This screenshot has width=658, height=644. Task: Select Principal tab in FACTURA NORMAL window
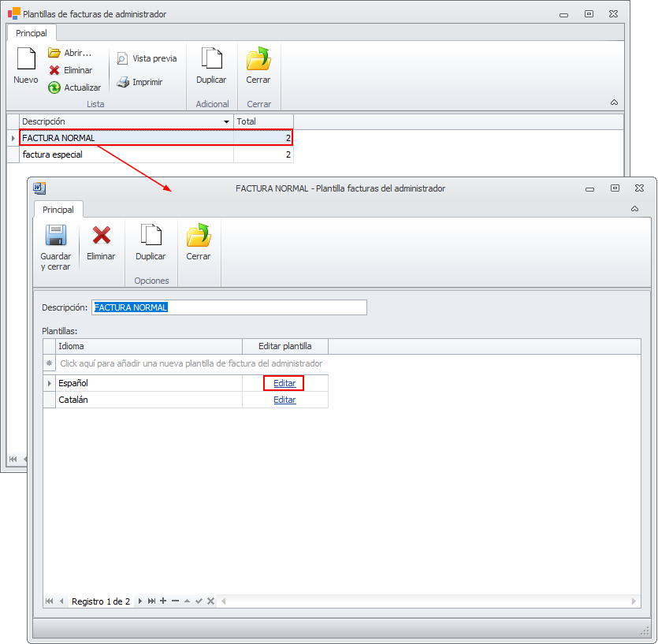click(58, 210)
